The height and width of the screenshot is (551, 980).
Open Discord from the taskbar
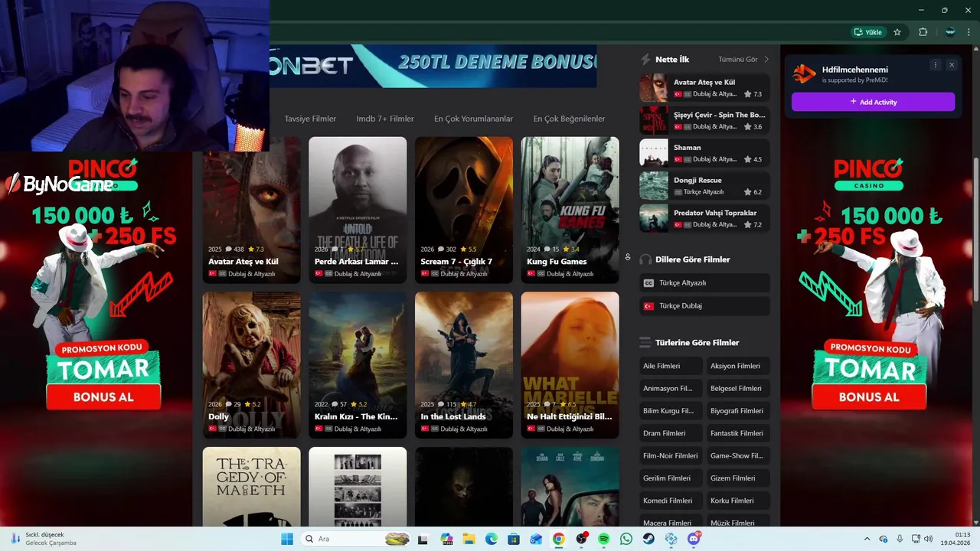click(x=694, y=539)
